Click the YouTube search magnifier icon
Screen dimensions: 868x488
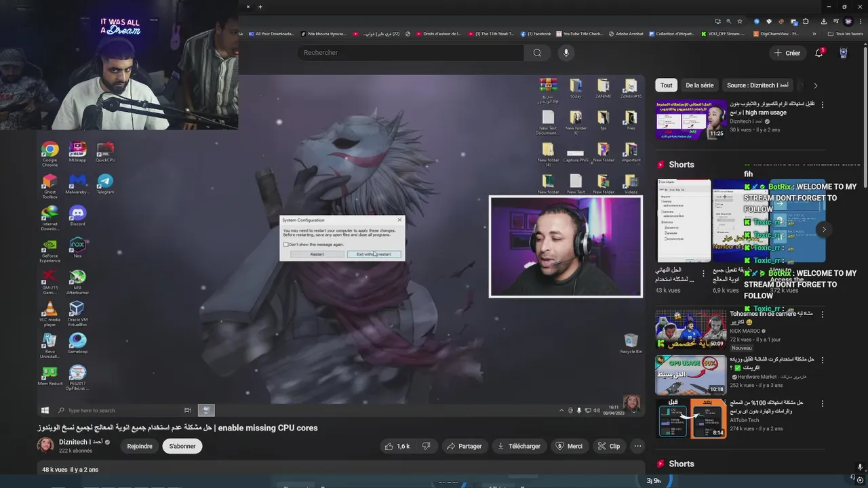tap(537, 53)
